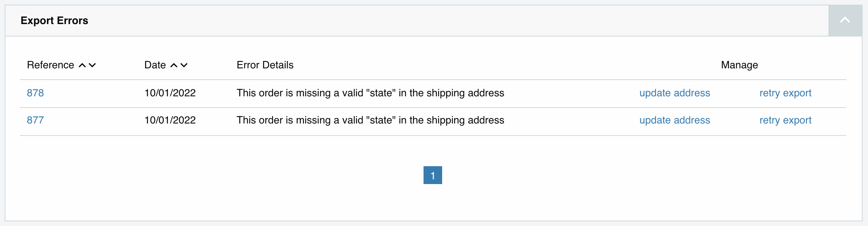Collapse the Export Errors panel
868x226 pixels.
point(845,21)
